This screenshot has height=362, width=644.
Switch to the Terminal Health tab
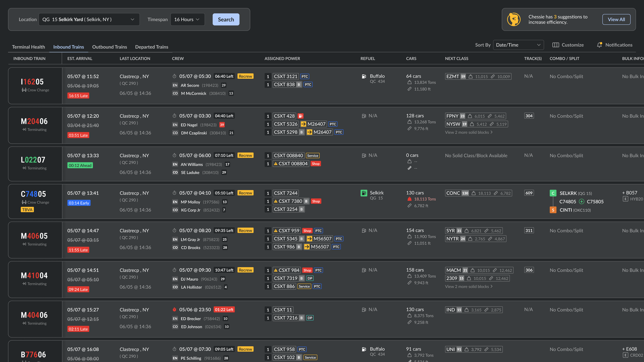point(28,47)
